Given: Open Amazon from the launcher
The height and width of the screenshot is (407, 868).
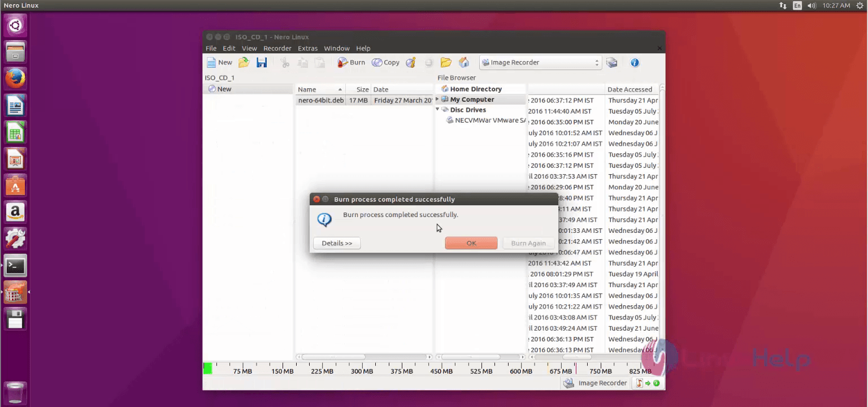Looking at the screenshot, I should 15,213.
